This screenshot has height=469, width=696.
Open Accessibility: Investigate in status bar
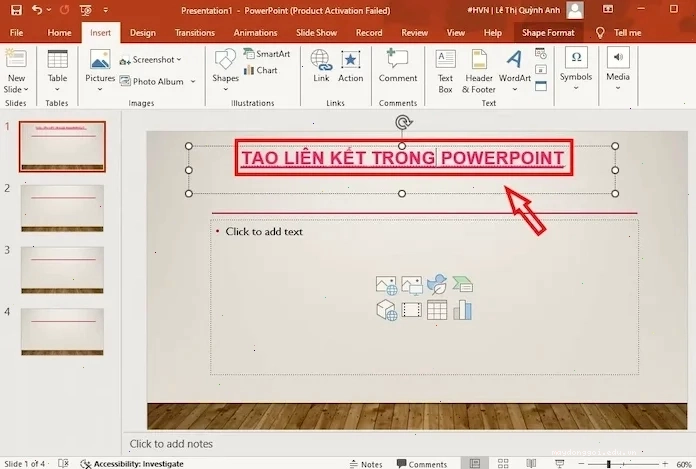coord(132,464)
